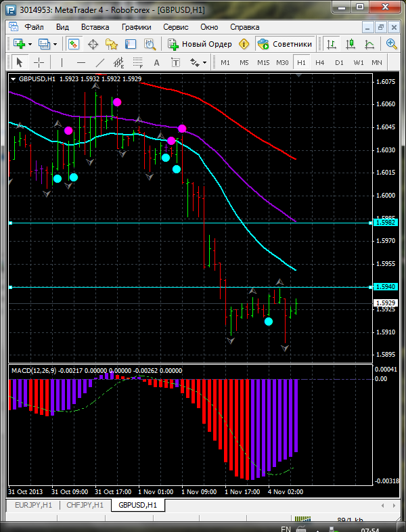Select the horizontal line at 1.5982
Image resolution: width=406 pixels, height=532 pixels.
click(x=190, y=223)
